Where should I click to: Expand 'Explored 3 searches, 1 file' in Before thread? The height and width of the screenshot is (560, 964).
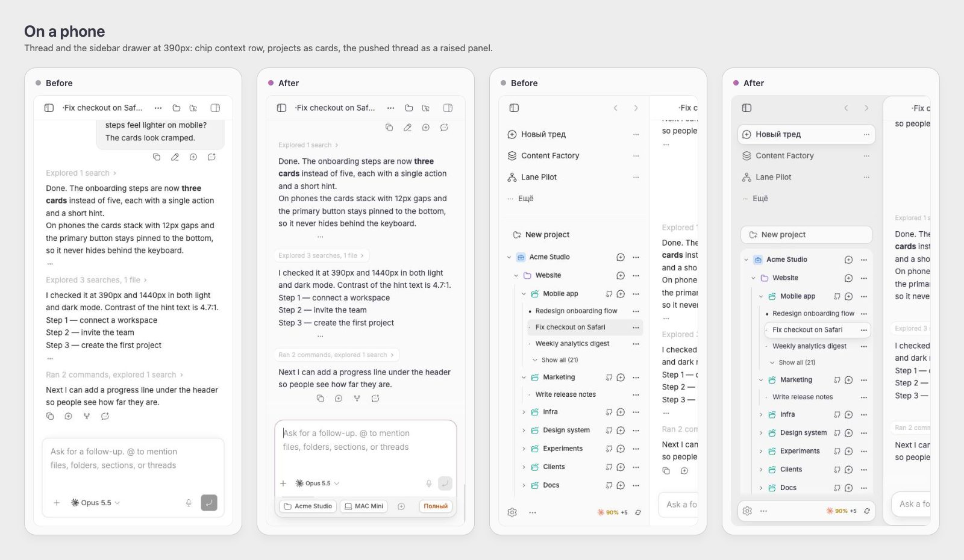coord(96,280)
